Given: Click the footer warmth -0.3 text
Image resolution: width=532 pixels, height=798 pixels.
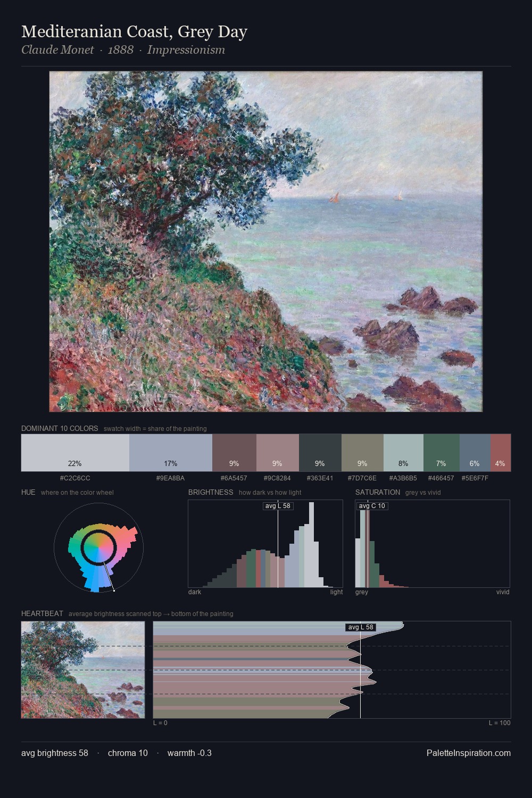Looking at the screenshot, I should click(189, 753).
